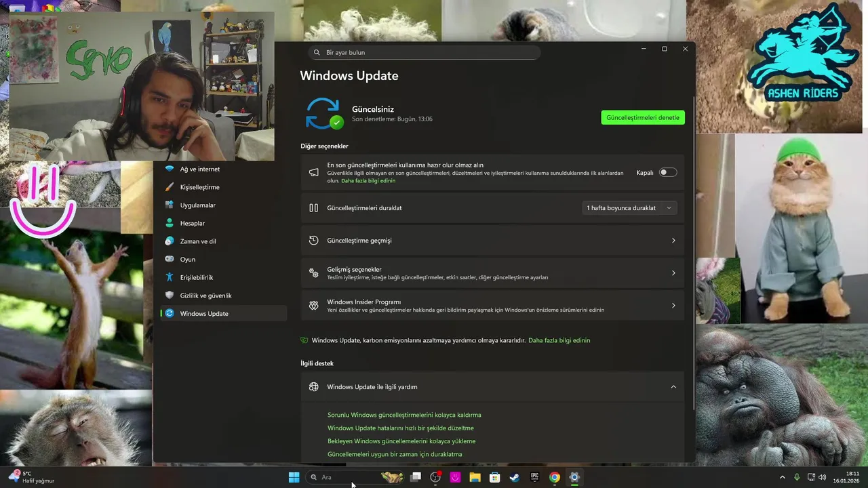Click the Hesaplar person icon
Screen dimensions: 868x488
coord(170,223)
